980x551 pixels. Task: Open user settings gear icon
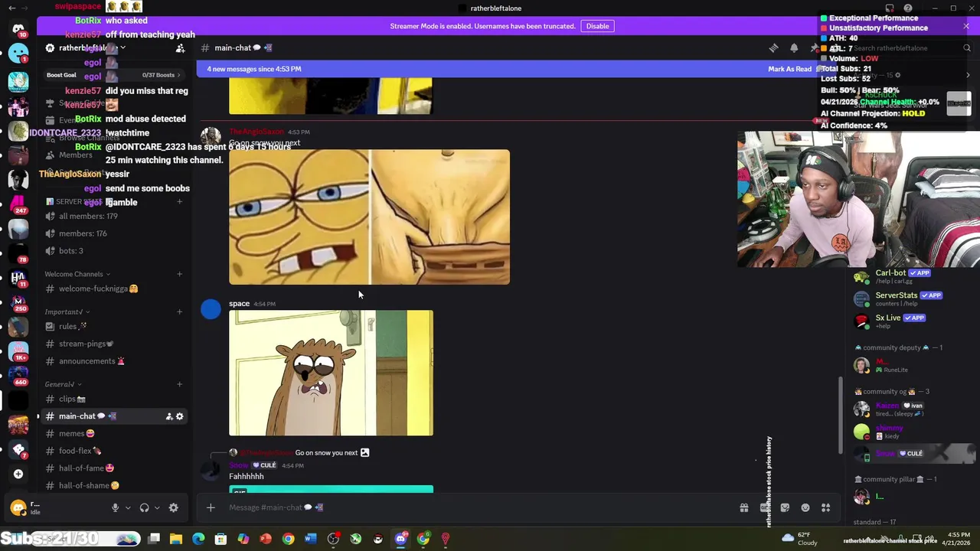click(174, 507)
